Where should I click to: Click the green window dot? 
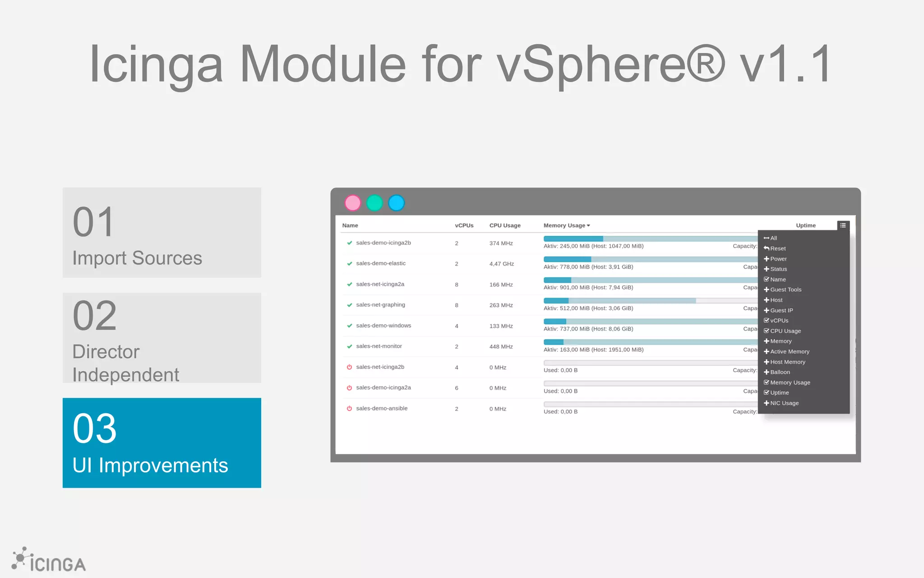(374, 203)
